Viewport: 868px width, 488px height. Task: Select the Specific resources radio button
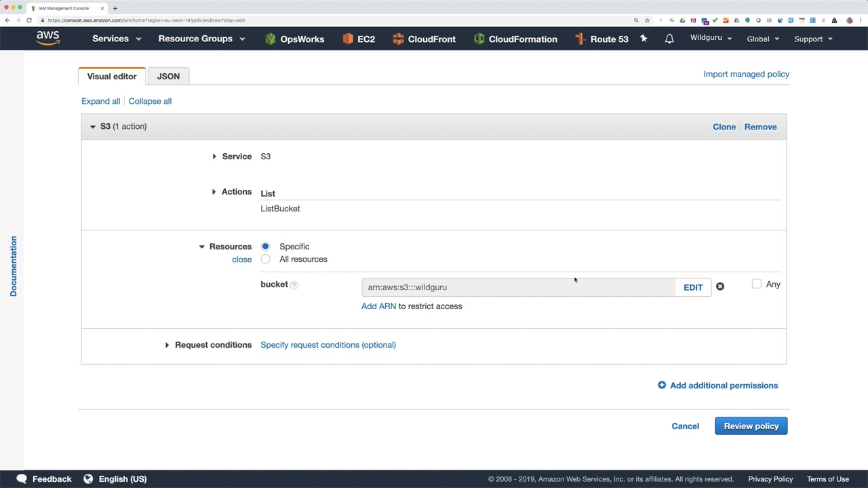(x=265, y=246)
